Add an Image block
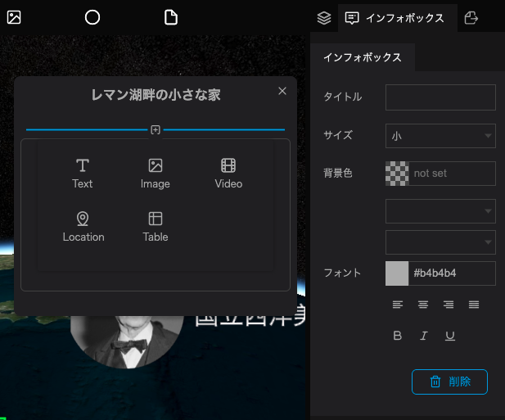Screen dimensions: 505x420 [156, 174]
